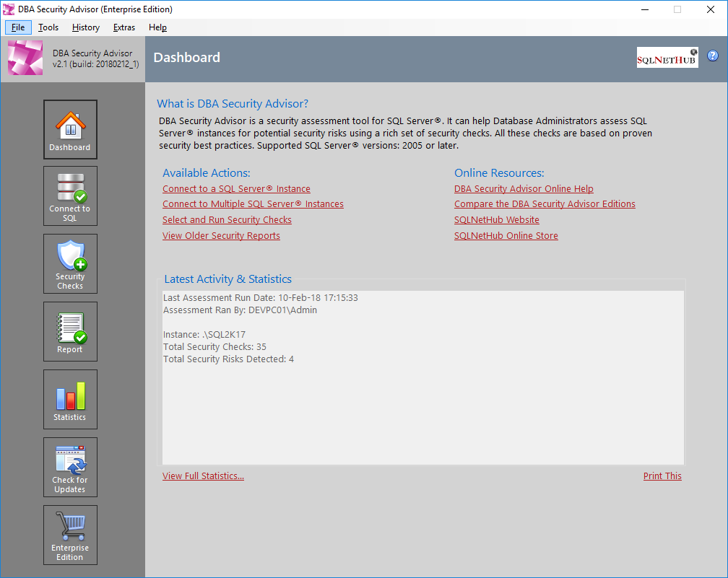728x578 pixels.
Task: Close the DBA Security Advisor window
Action: pos(711,9)
